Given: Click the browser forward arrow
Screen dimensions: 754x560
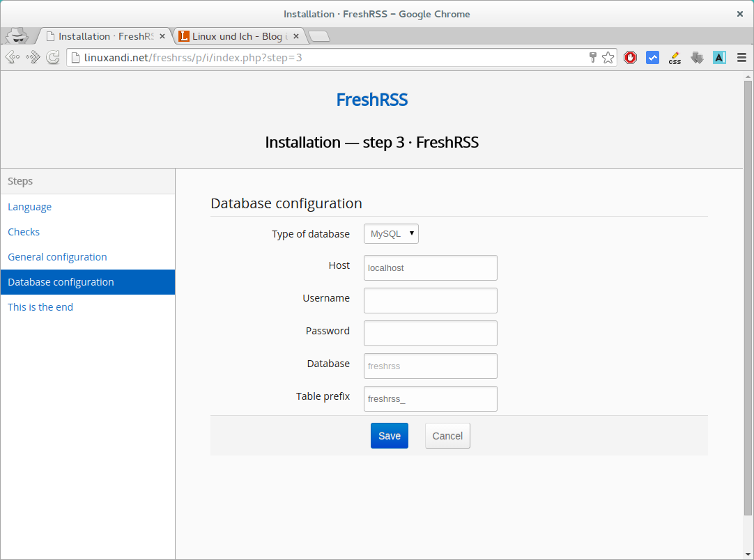Looking at the screenshot, I should tap(33, 58).
